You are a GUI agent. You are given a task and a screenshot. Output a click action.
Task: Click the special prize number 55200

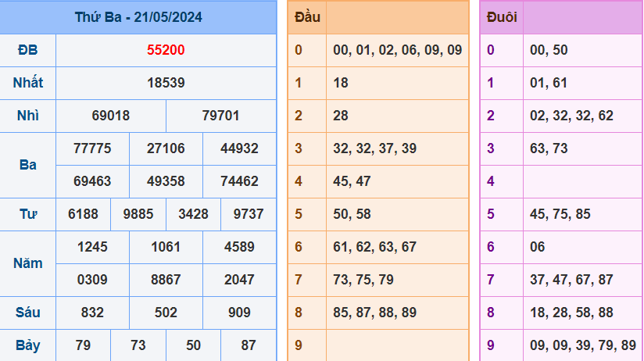[x=166, y=50]
